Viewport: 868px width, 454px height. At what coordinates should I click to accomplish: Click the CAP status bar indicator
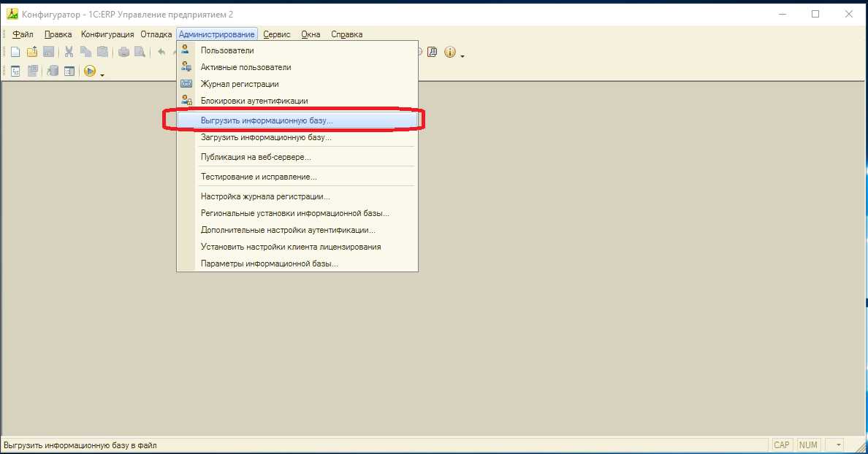pyautogui.click(x=782, y=445)
